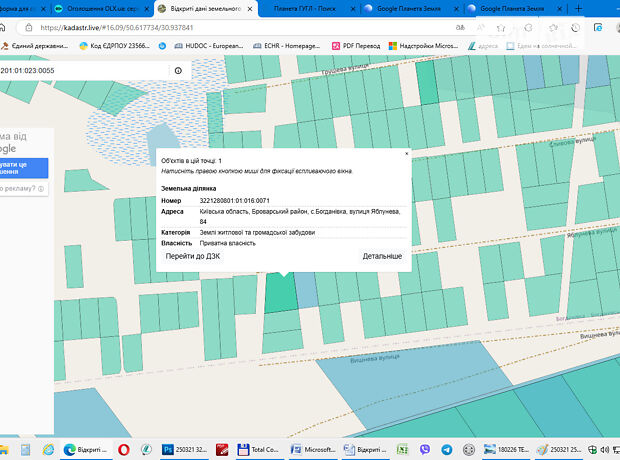Focus the cadastral number search field
620x460 pixels.
[x=80, y=71]
